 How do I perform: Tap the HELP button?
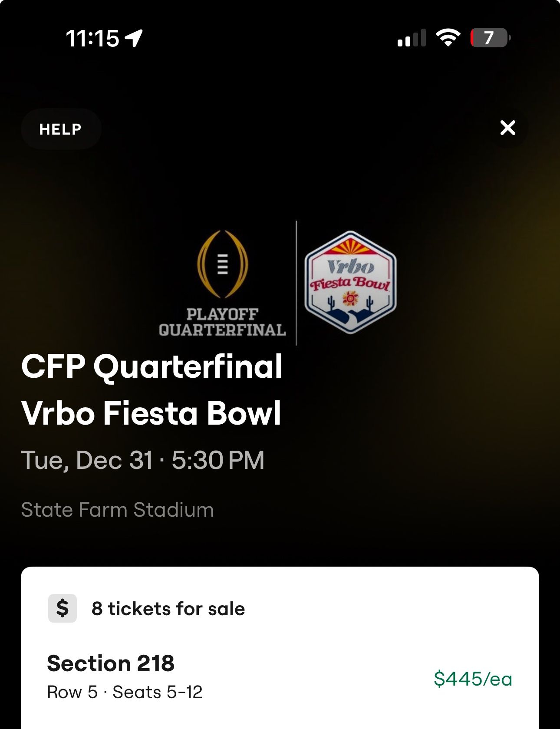click(x=61, y=129)
